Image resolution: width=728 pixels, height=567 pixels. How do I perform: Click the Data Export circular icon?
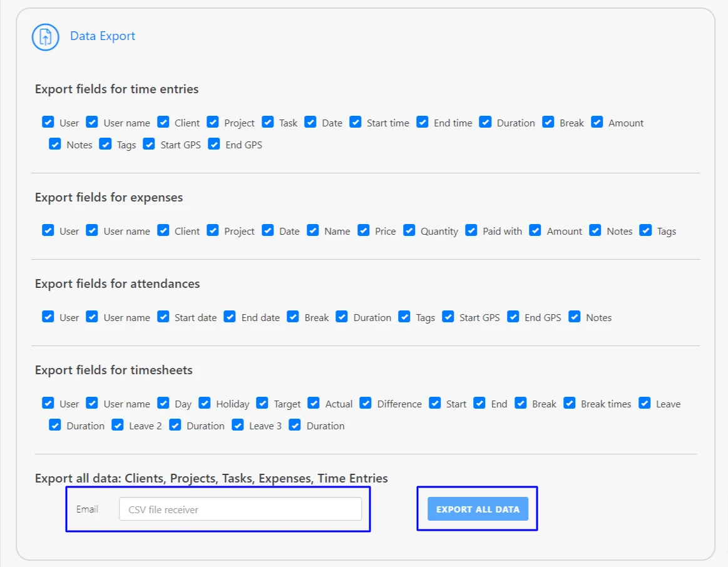[44, 37]
